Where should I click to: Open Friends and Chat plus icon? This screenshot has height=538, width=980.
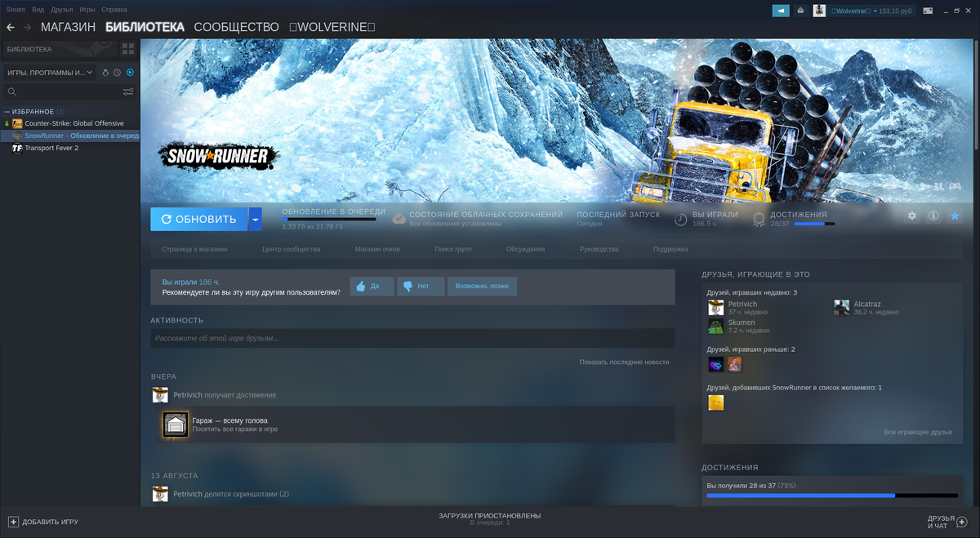coord(961,521)
